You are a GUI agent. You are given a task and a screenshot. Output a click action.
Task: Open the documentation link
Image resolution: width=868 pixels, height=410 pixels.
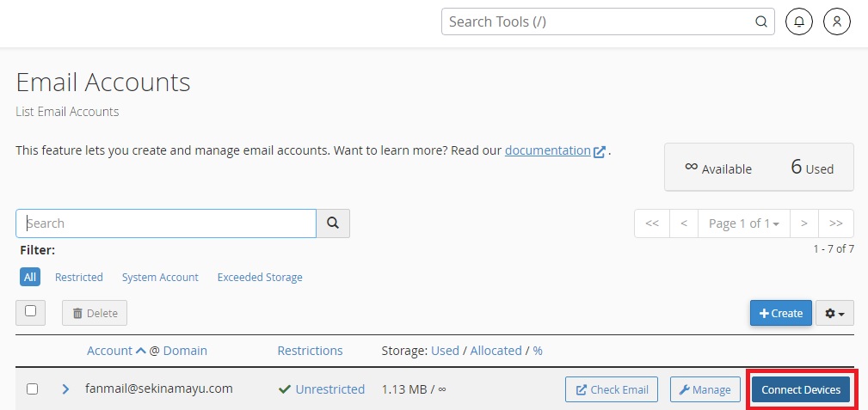547,150
